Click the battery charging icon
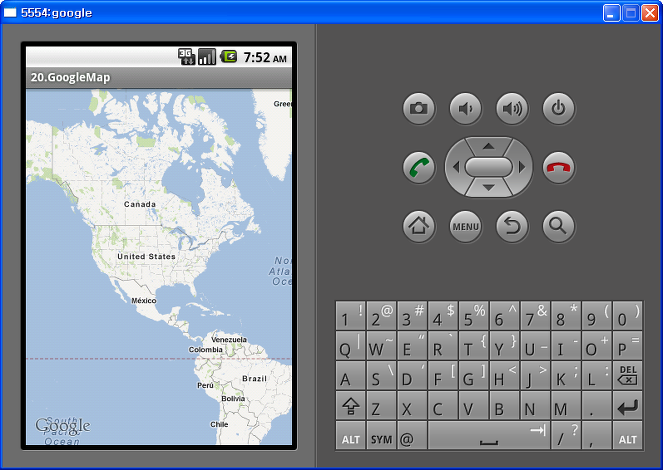This screenshot has height=470, width=663. click(x=229, y=57)
